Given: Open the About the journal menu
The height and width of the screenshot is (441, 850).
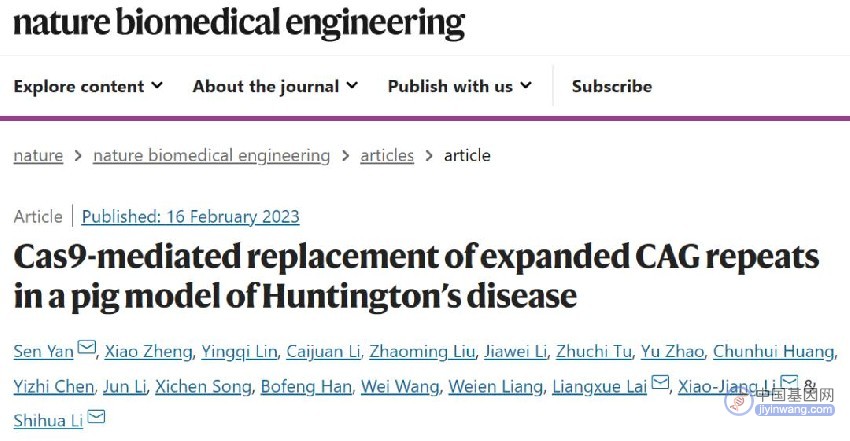Looking at the screenshot, I should point(275,86).
